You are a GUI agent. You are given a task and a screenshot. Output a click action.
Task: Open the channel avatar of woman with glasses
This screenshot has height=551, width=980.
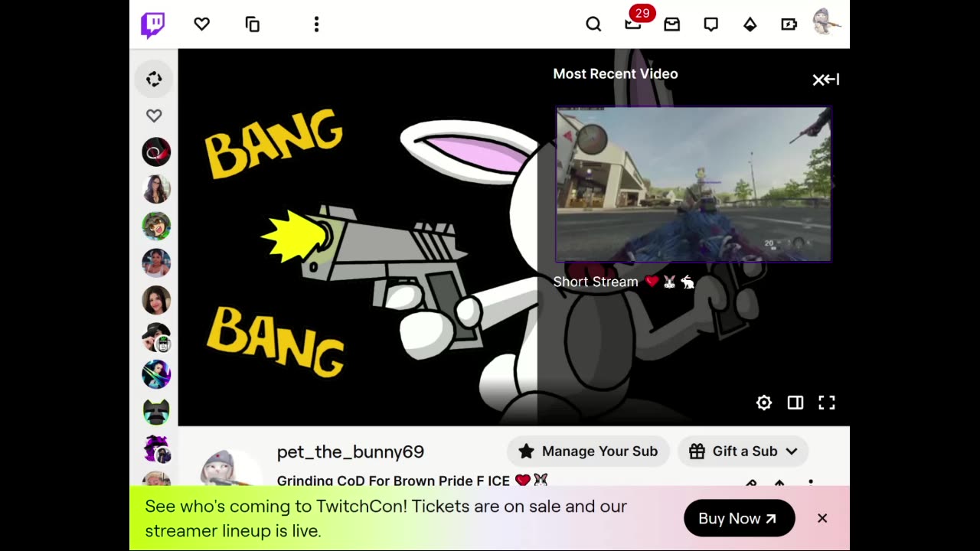[x=156, y=189]
